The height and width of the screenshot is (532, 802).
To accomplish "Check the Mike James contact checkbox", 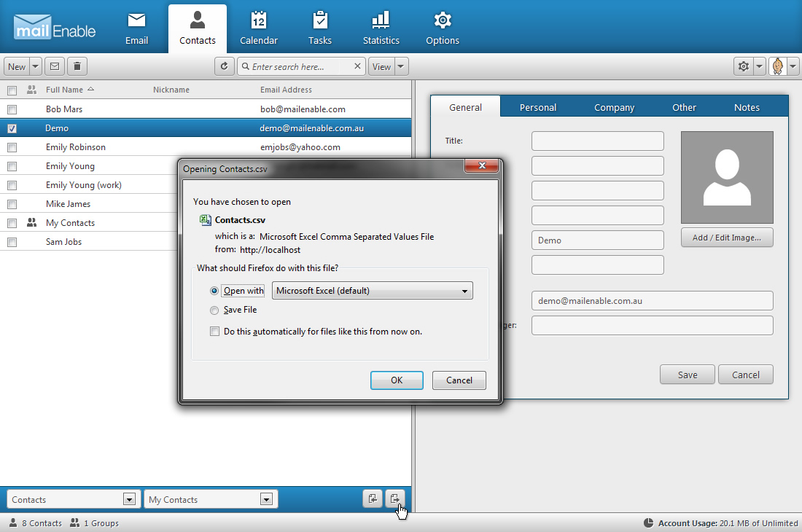I will [x=12, y=204].
